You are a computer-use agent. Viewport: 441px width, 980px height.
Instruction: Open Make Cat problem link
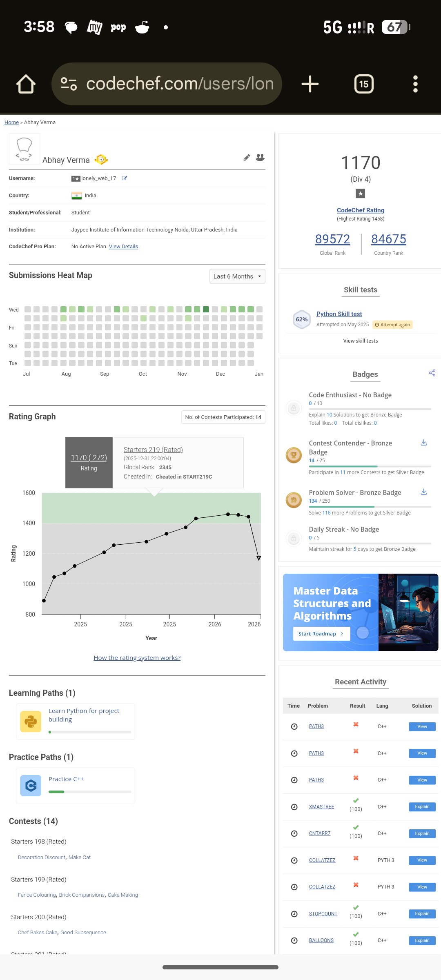(x=80, y=857)
